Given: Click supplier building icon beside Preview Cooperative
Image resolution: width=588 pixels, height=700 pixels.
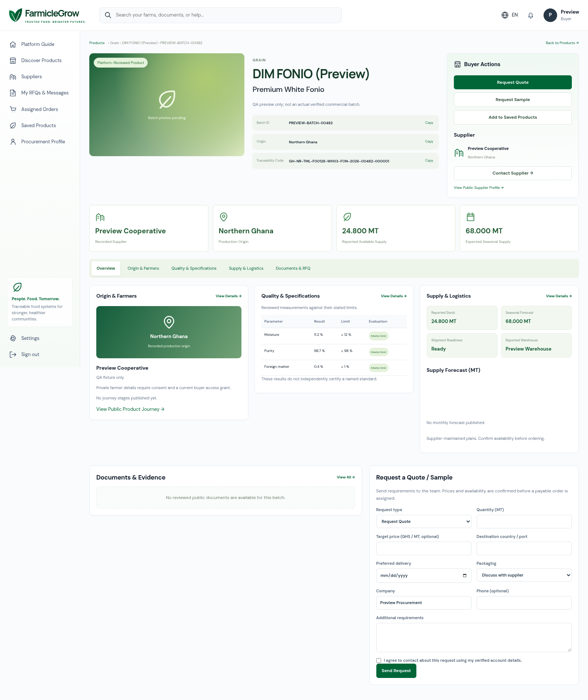Looking at the screenshot, I should (x=459, y=153).
